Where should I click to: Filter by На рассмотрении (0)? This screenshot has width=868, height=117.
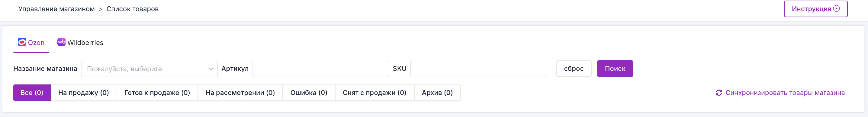[240, 93]
